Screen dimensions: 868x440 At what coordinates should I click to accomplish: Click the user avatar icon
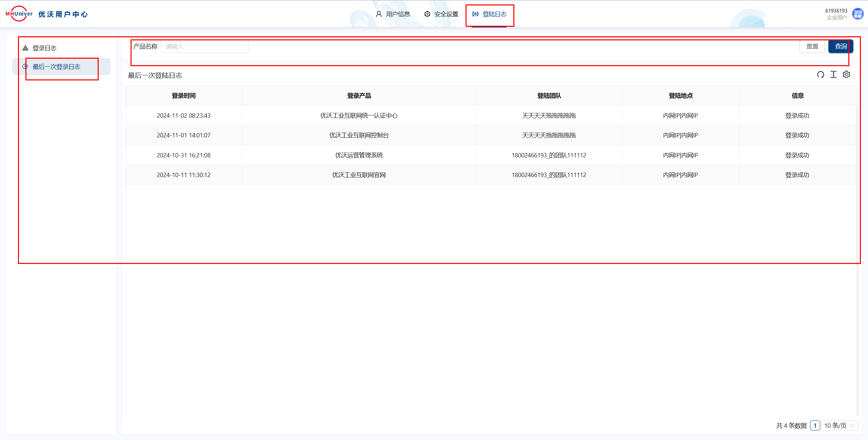coord(858,14)
